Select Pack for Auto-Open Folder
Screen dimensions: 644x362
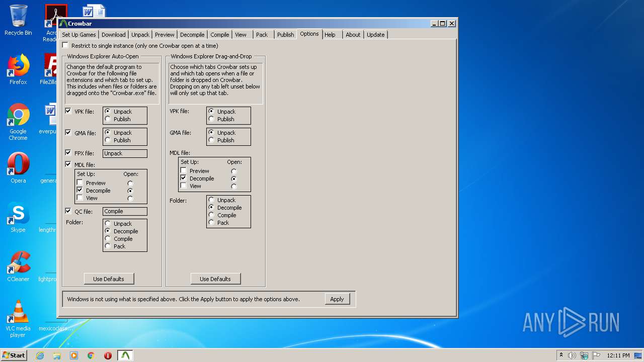click(x=108, y=246)
